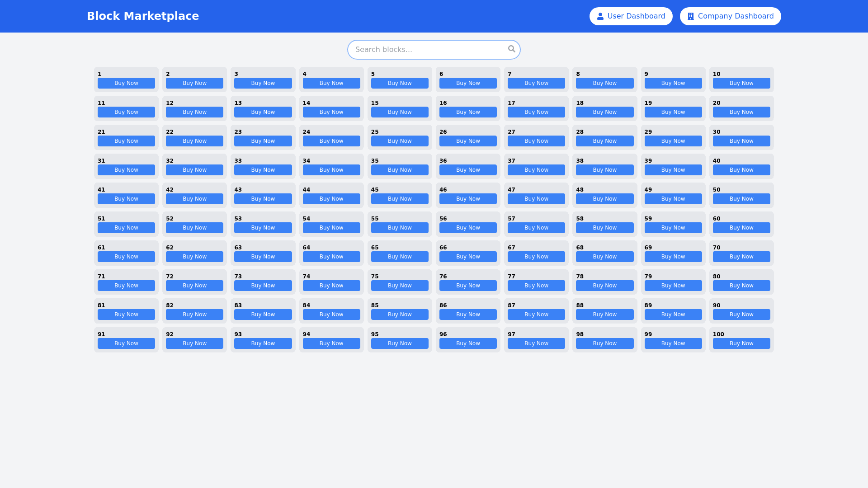
Task: Buy block number 100
Action: [741, 343]
